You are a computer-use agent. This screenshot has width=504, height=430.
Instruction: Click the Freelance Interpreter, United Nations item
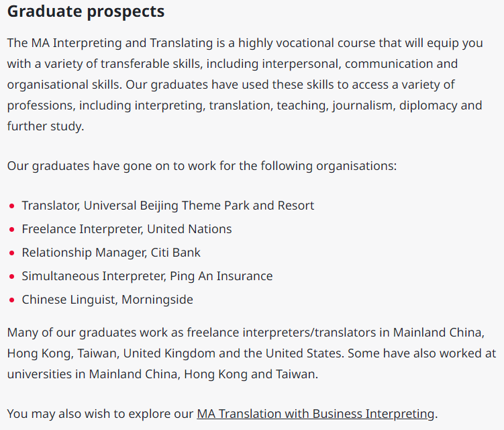127,229
